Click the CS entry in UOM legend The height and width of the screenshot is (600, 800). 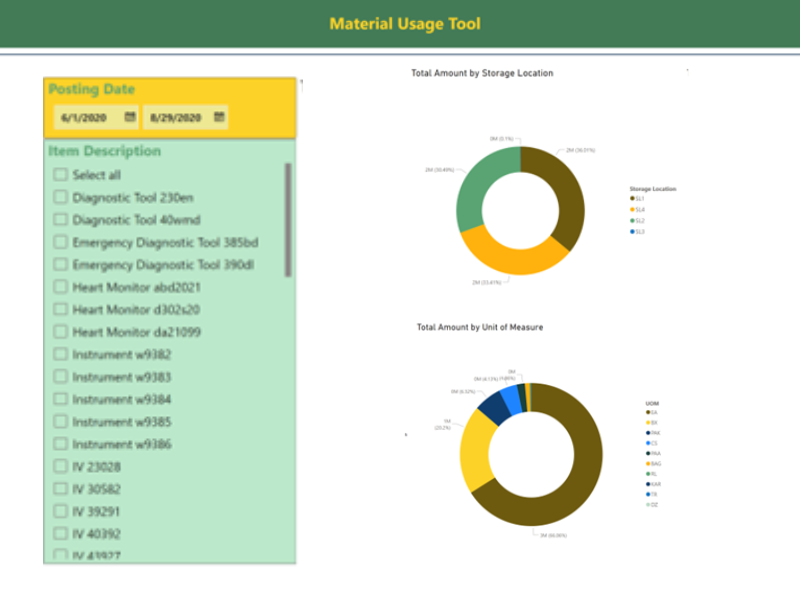point(652,443)
